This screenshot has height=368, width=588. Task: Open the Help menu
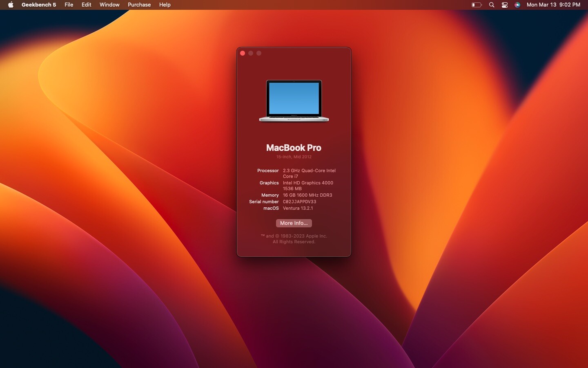click(165, 5)
